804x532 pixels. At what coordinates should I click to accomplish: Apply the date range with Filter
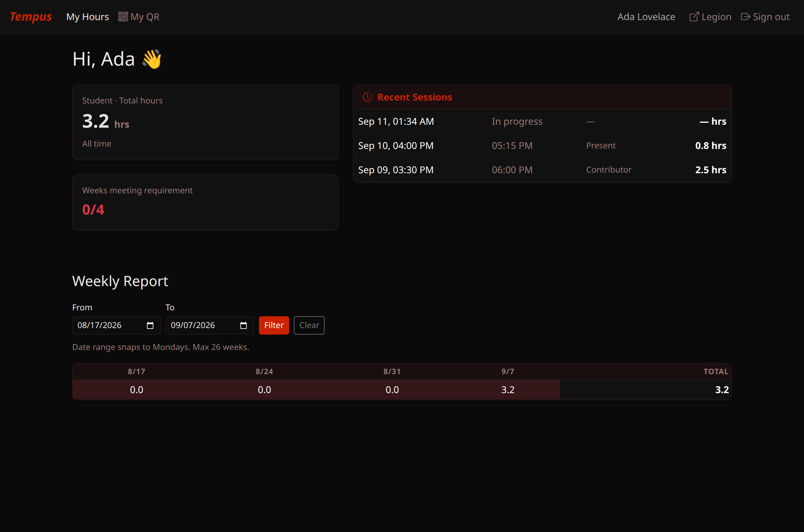point(274,325)
